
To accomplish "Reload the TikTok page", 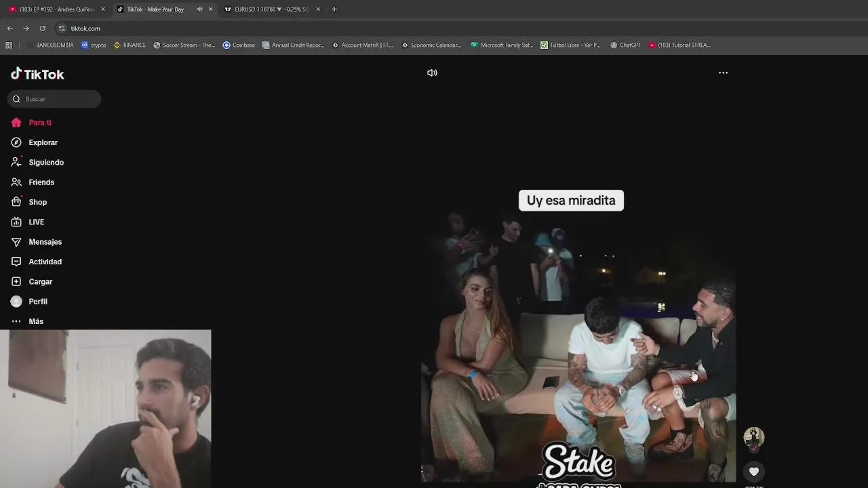I will (x=42, y=28).
